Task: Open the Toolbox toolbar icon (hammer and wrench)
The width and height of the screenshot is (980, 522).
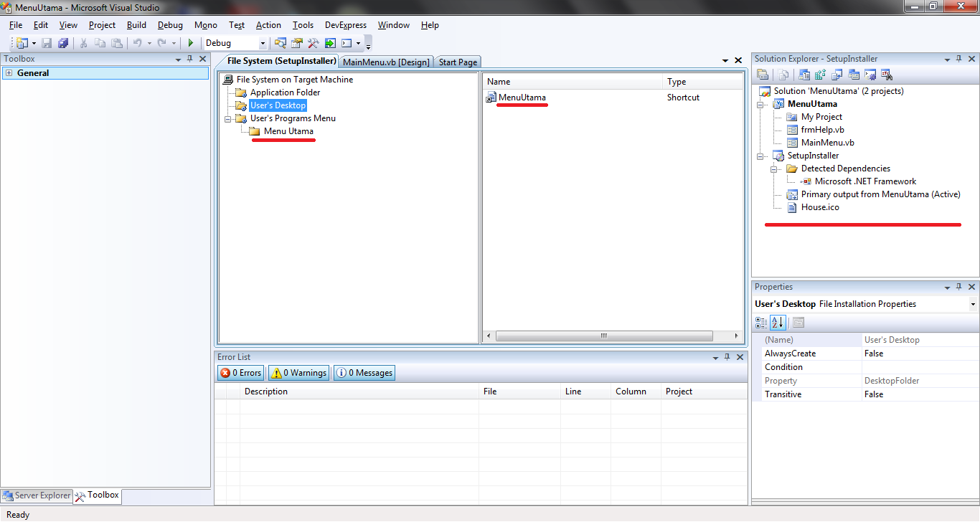Action: coord(314,43)
